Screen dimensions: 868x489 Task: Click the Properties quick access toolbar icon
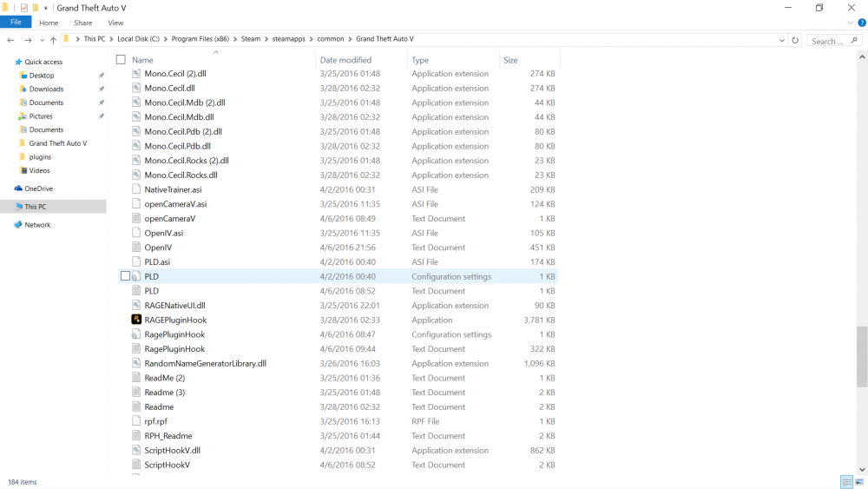click(23, 8)
